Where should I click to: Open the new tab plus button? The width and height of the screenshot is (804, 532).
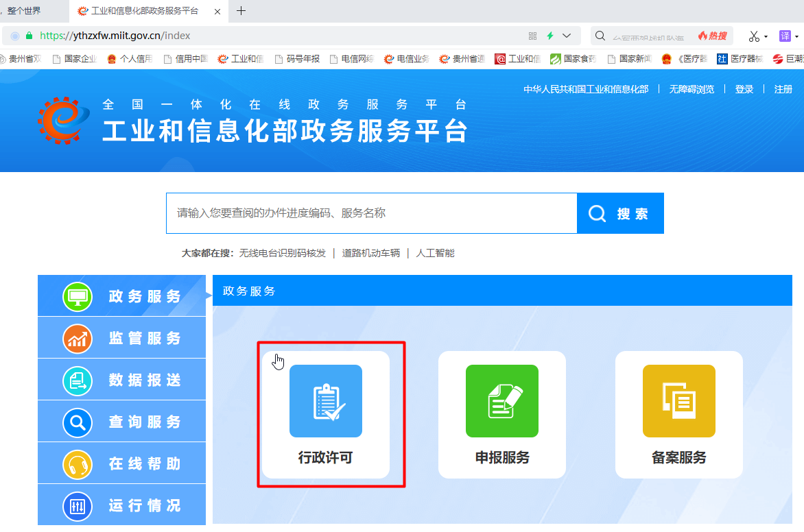241,11
